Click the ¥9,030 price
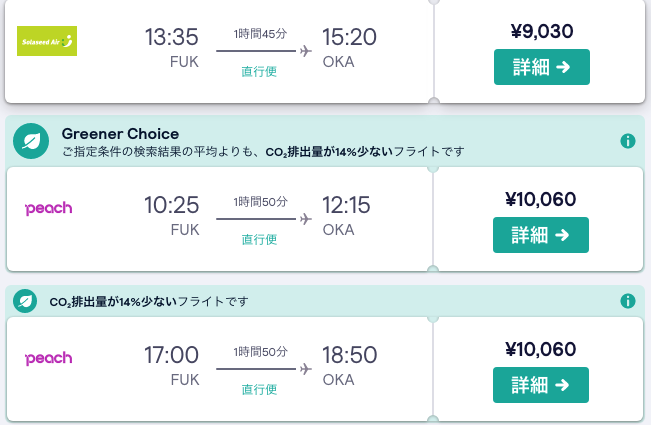 coord(542,32)
